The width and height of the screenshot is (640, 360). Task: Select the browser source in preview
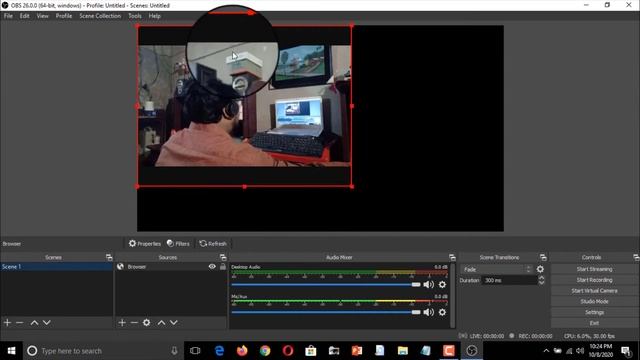(x=244, y=106)
